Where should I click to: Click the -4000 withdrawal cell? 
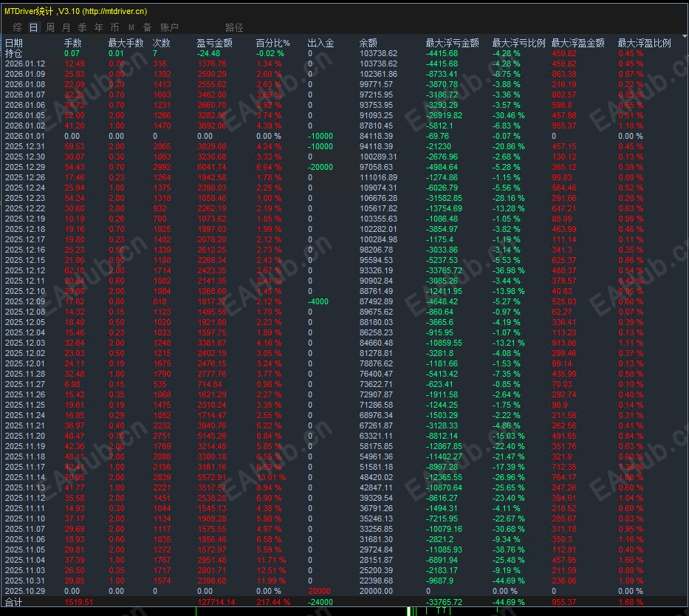click(x=318, y=301)
